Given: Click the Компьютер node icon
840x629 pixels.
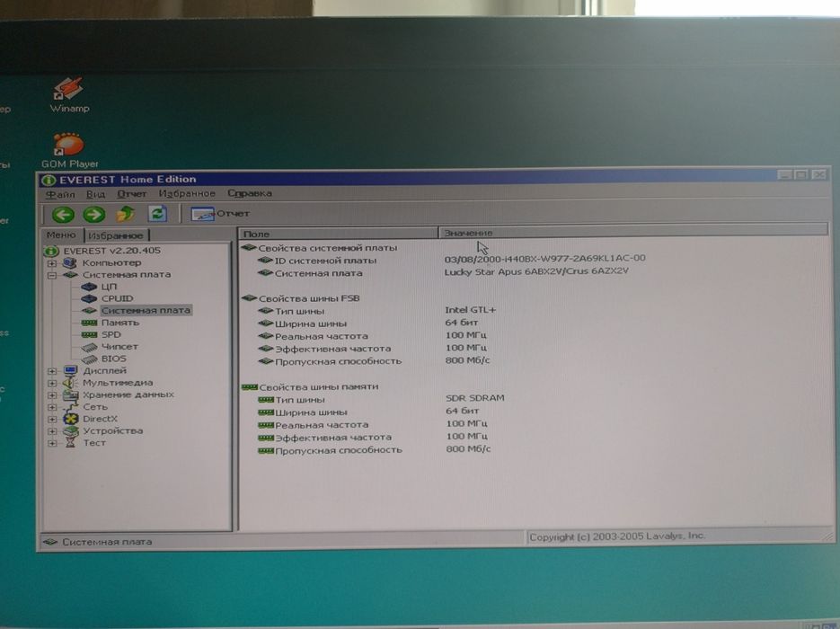Looking at the screenshot, I should (70, 262).
